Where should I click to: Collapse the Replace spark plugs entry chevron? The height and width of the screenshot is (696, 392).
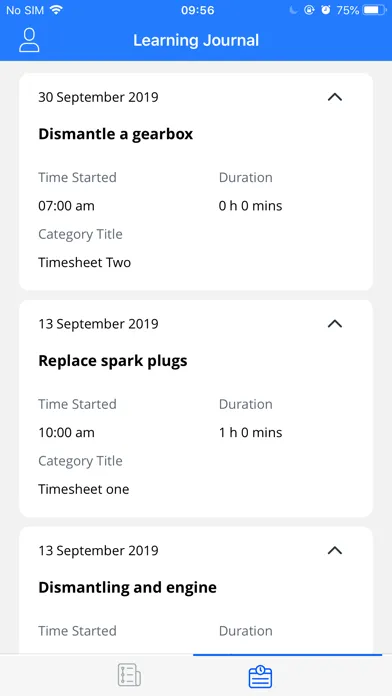coord(335,324)
